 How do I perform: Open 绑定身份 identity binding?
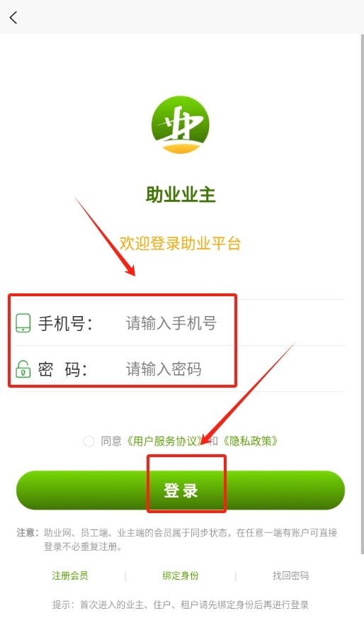pos(181,575)
